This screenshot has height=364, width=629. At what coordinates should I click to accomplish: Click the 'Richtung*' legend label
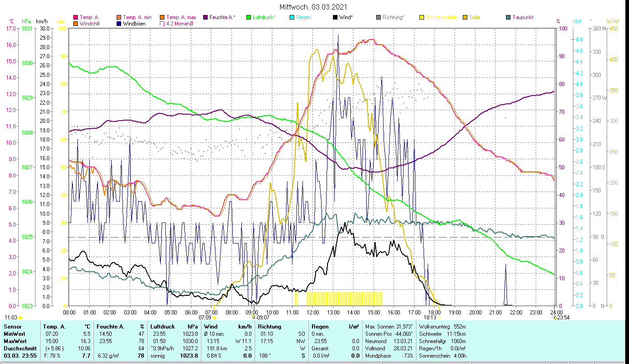[x=393, y=17]
